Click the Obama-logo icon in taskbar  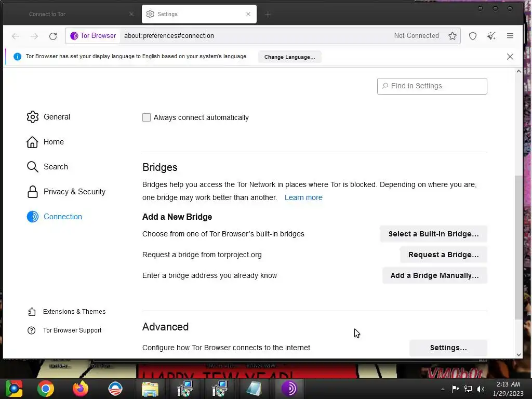click(x=115, y=389)
